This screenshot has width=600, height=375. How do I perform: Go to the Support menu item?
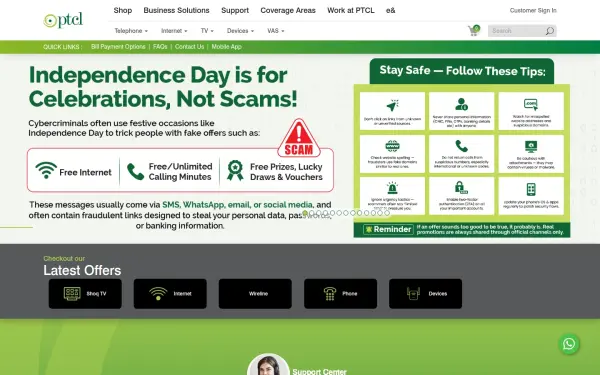[235, 10]
